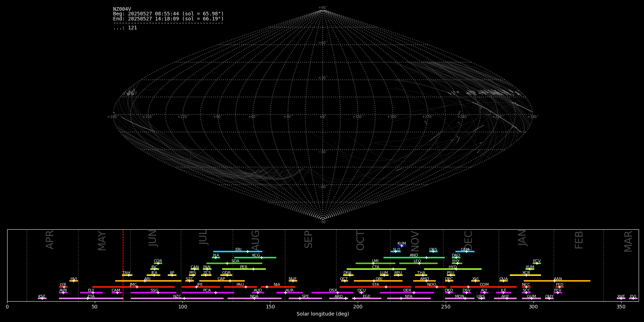Click the AUR shower label
This screenshot has height=322, width=644.
pos(289,291)
